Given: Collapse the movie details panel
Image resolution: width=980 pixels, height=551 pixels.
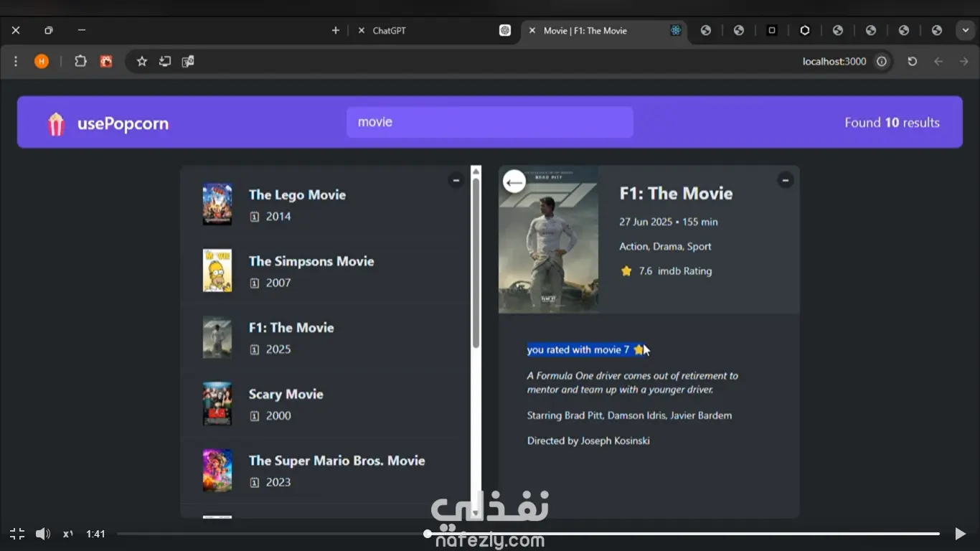Looking at the screenshot, I should tap(786, 180).
